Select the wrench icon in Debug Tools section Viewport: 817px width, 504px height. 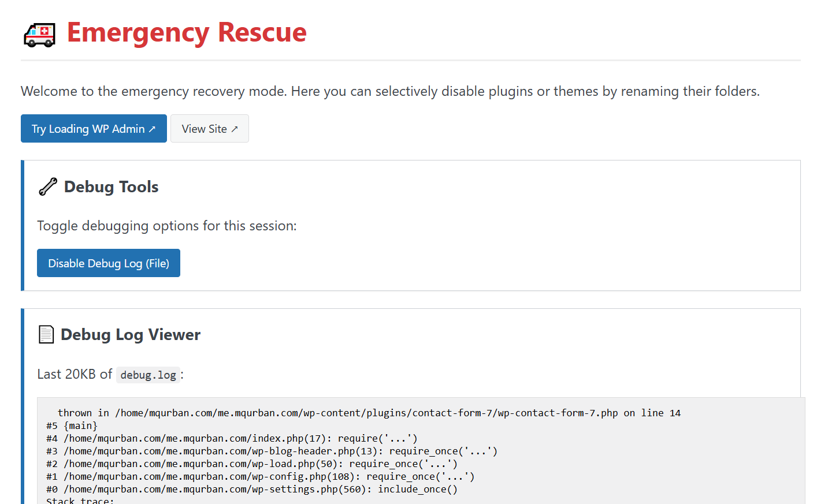point(48,186)
